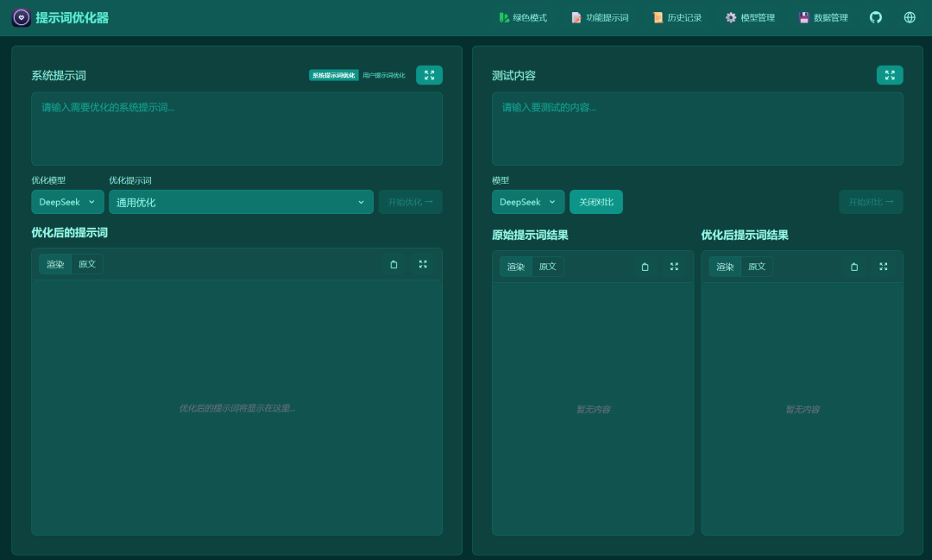Fullscreen the 原始提示词结果 panel
This screenshot has width=932, height=560.
pos(674,267)
